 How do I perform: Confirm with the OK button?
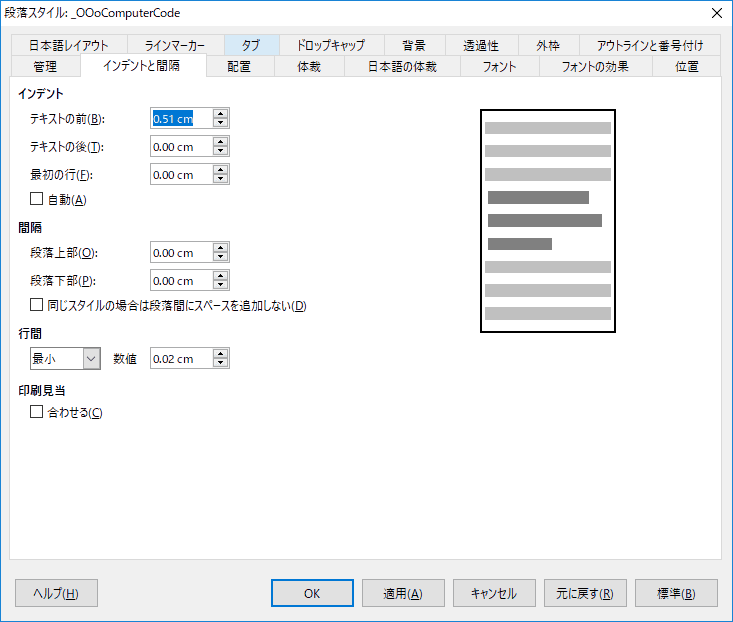coord(312,593)
